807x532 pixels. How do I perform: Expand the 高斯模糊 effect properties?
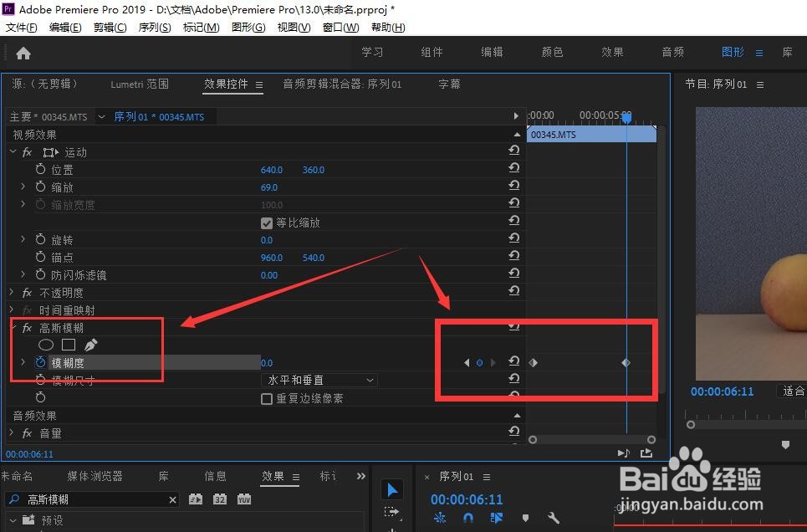pos(13,327)
